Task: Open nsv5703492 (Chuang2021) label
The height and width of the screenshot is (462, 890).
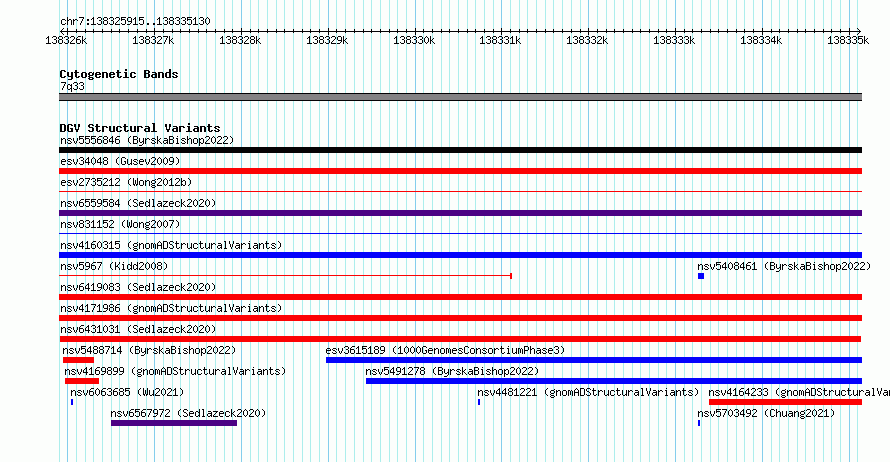Action: (766, 413)
